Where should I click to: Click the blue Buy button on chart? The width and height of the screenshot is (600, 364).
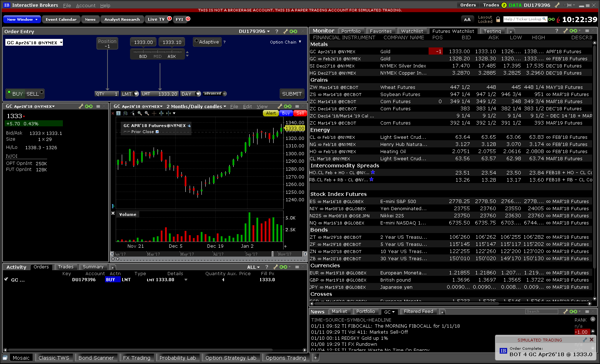286,113
